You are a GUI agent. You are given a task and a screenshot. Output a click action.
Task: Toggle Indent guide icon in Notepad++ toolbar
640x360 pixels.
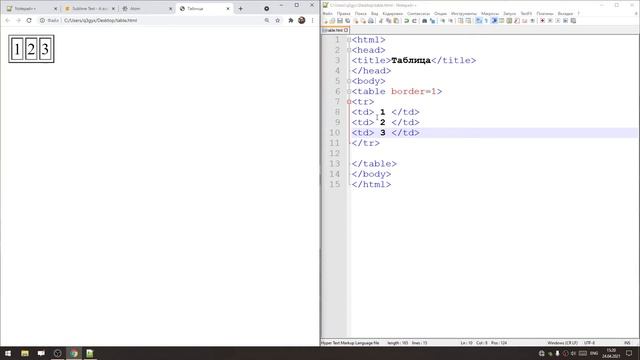(x=494, y=21)
